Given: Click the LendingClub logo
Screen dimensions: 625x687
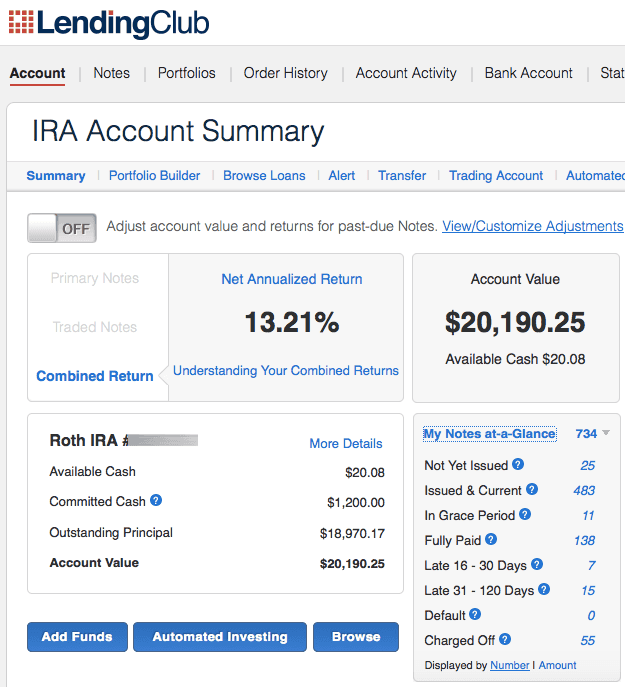Looking at the screenshot, I should click(x=109, y=23).
